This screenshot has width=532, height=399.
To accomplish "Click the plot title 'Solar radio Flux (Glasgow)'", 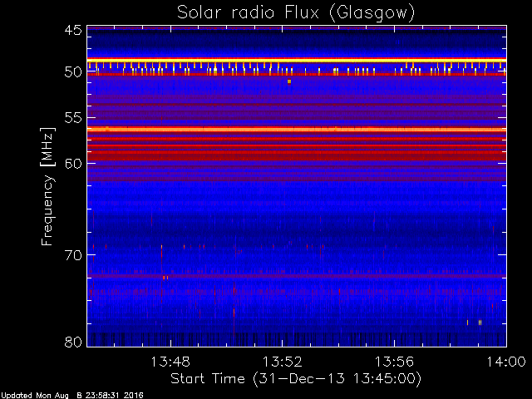I will (x=296, y=13).
